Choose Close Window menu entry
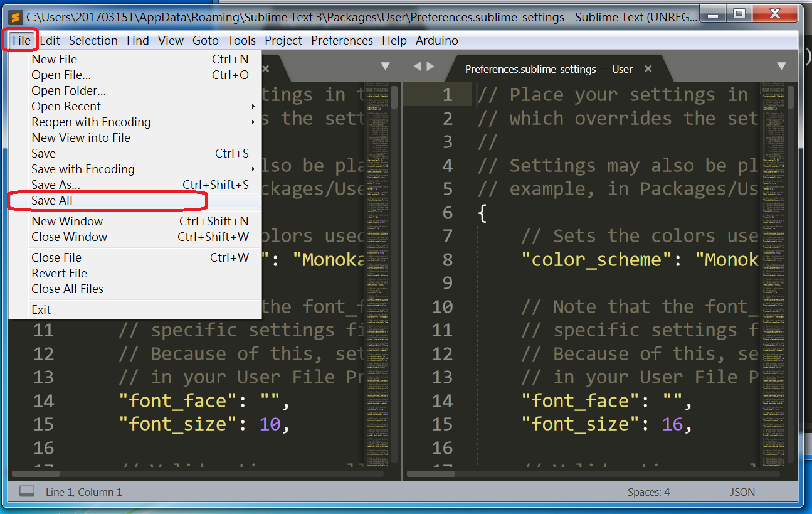The height and width of the screenshot is (514, 812). tap(135, 237)
